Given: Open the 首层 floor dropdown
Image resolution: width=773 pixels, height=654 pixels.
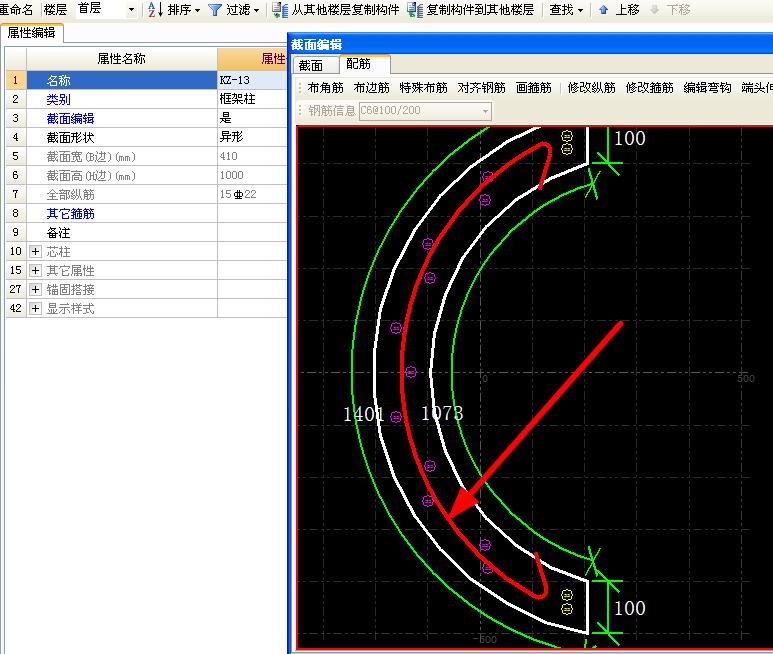Looking at the screenshot, I should click(131, 9).
